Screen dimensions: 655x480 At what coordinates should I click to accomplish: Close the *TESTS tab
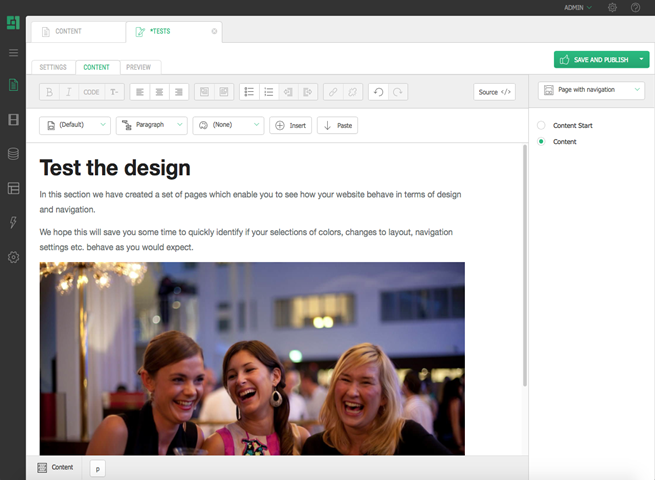point(214,31)
